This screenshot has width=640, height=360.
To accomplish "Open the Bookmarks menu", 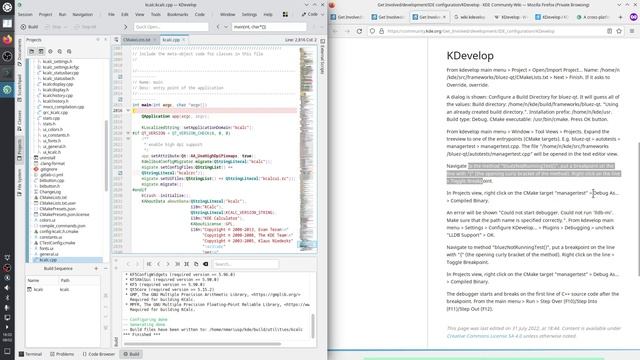I will pos(178,14).
